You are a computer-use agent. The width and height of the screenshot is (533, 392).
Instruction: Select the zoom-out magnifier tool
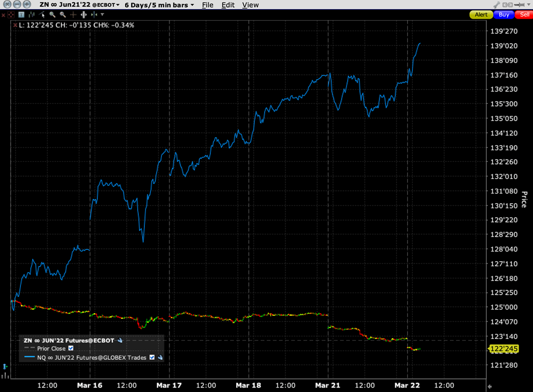pyautogui.click(x=62, y=15)
